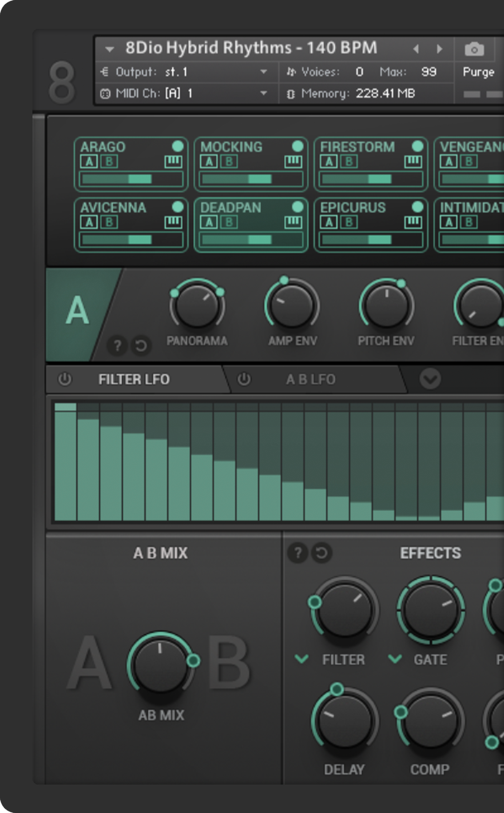Open the instrument name dropdown arrow

click(110, 49)
